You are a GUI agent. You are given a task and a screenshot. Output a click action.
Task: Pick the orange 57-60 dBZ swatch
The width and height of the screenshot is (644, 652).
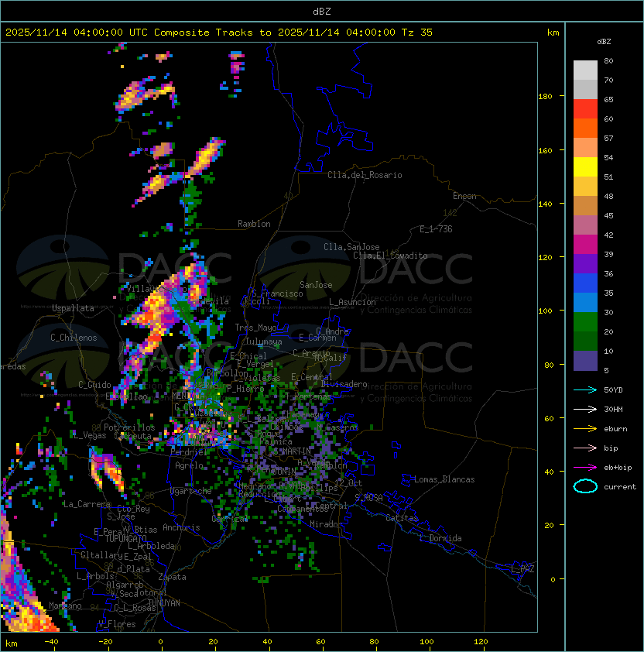[585, 128]
